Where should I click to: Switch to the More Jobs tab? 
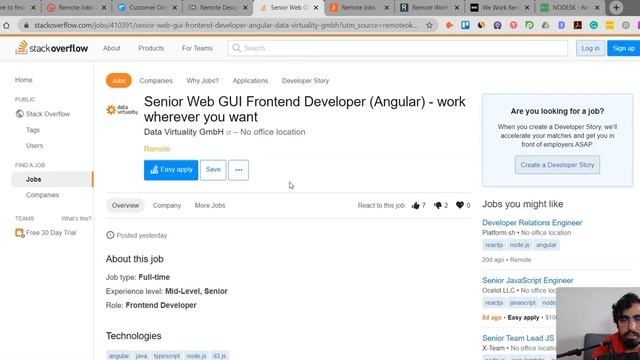(x=210, y=206)
